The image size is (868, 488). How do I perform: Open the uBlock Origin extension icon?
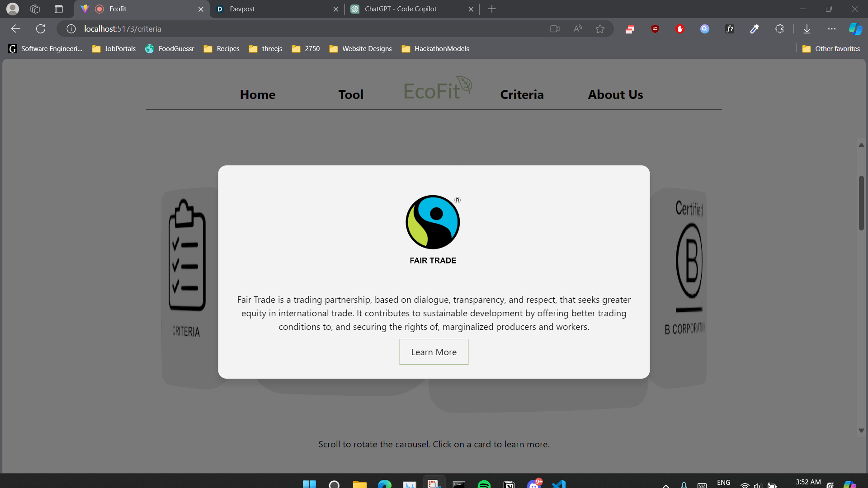click(x=655, y=29)
